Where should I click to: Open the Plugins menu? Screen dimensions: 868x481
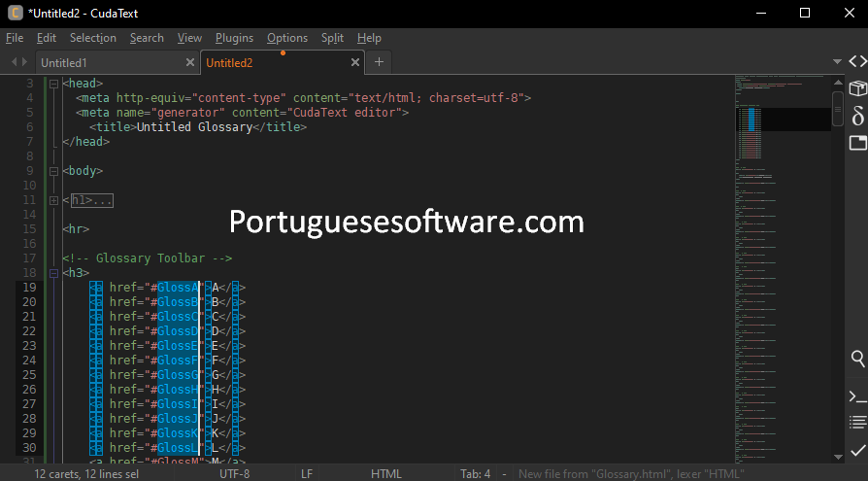234,38
